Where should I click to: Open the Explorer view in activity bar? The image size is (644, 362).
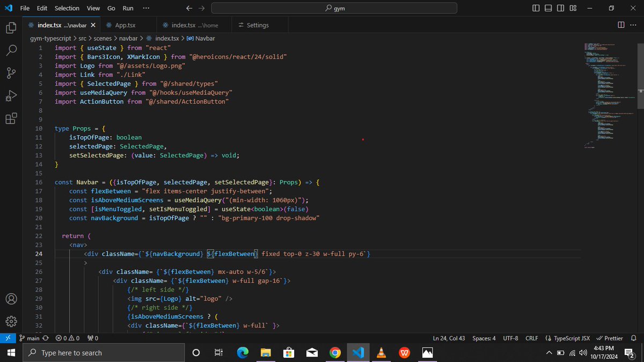[11, 27]
